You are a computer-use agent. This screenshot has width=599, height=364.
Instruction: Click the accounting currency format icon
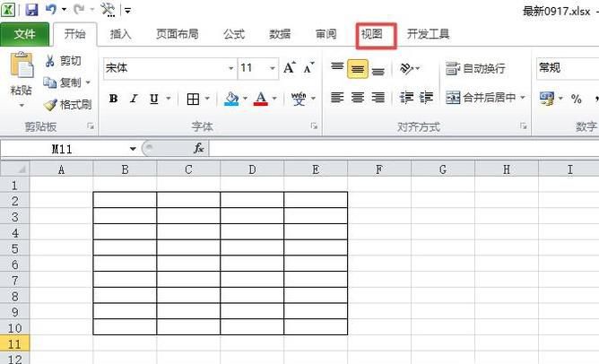(547, 99)
